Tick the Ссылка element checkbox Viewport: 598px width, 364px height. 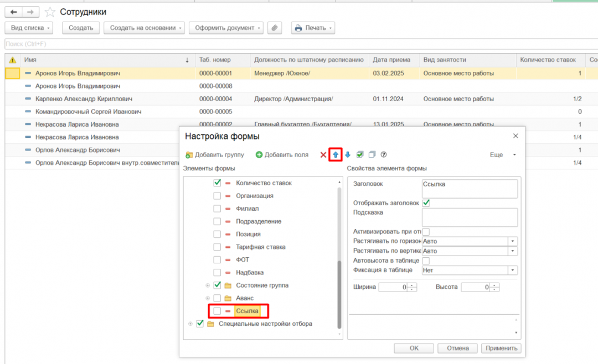[217, 311]
